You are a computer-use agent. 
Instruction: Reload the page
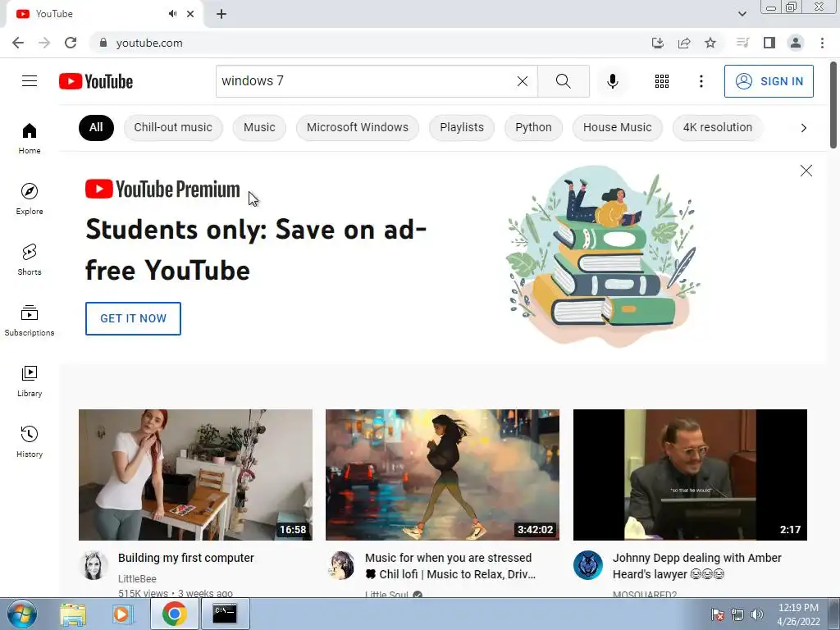pos(71,43)
